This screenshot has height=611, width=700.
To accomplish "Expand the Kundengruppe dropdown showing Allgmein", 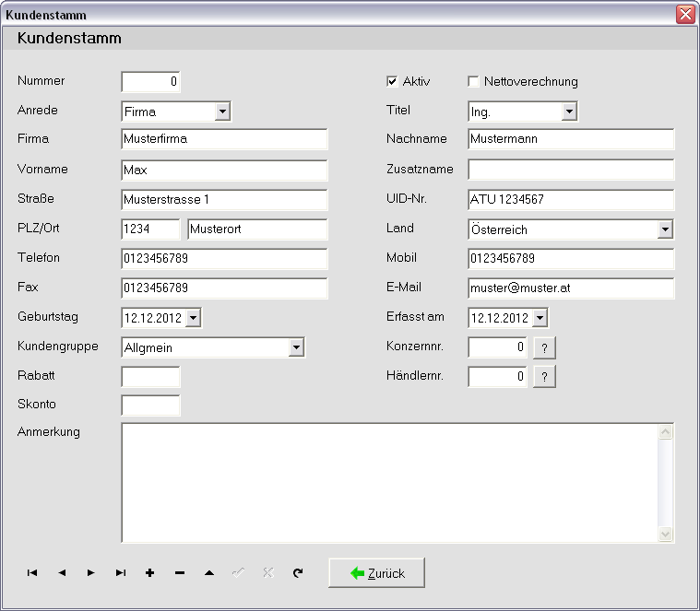I will point(296,347).
